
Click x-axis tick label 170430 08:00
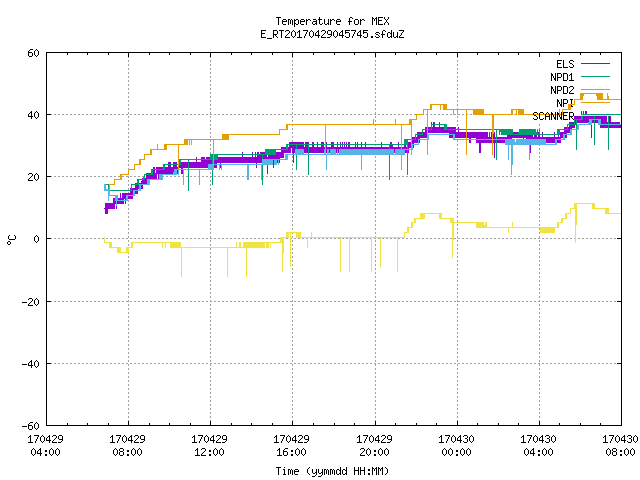(620, 446)
